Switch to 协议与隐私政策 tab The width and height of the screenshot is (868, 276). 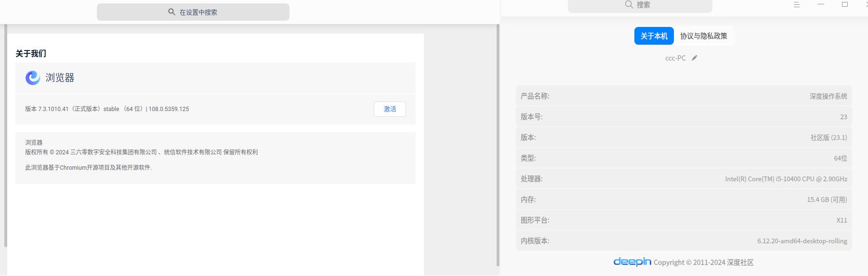[704, 36]
